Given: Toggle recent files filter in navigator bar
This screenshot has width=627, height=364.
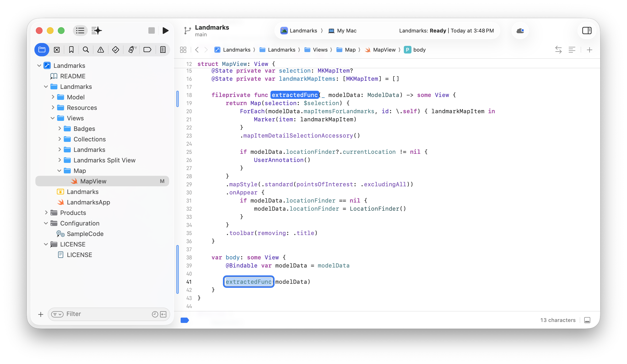Looking at the screenshot, I should [155, 314].
